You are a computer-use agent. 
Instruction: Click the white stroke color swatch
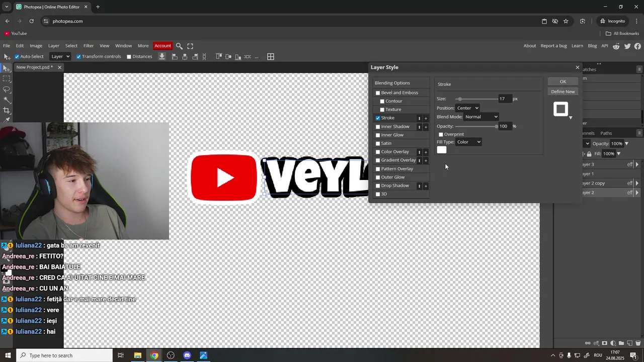(x=442, y=150)
